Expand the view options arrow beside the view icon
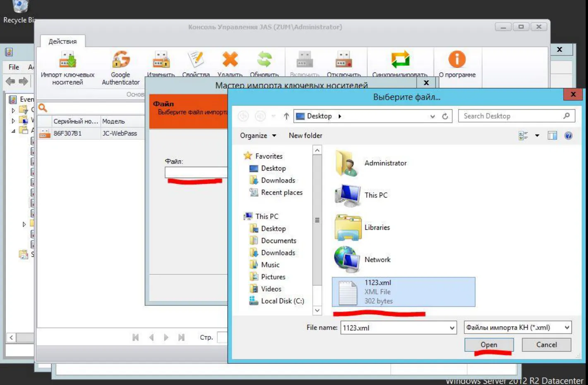The height and width of the screenshot is (385, 588). (x=537, y=136)
